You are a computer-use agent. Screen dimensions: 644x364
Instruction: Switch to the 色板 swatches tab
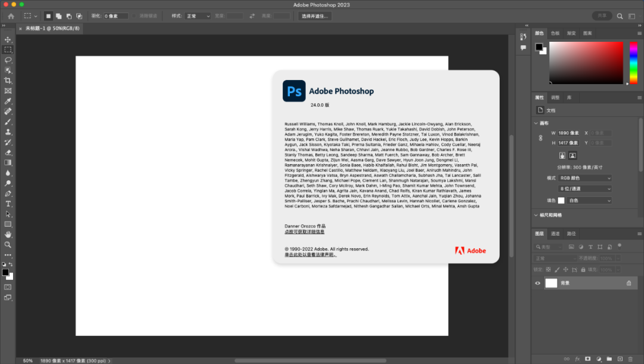click(x=555, y=33)
